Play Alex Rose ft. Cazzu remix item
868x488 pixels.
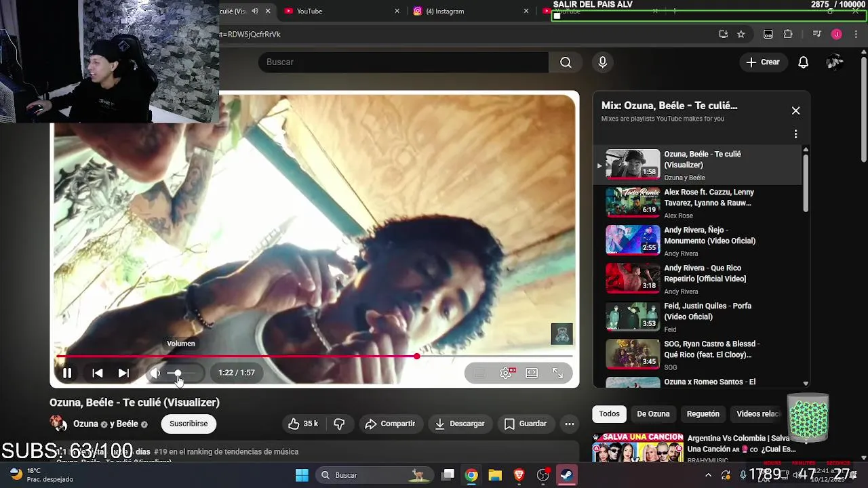click(x=697, y=203)
